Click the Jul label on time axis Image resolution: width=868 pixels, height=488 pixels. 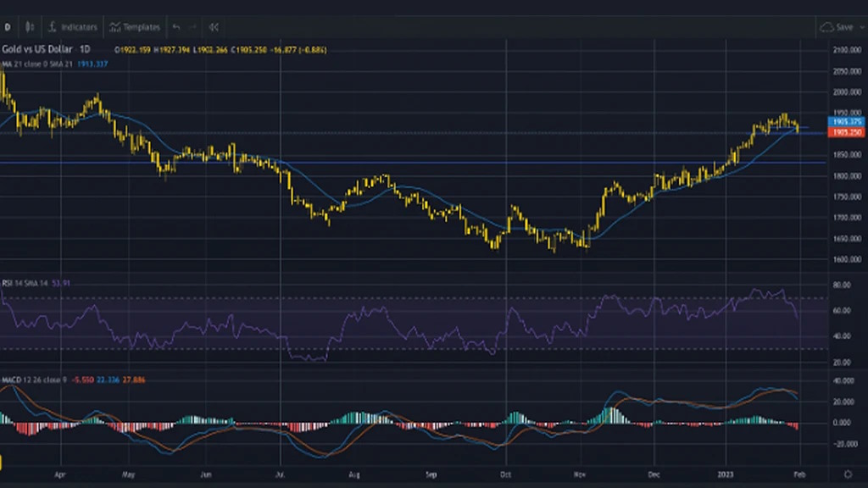pyautogui.click(x=280, y=474)
